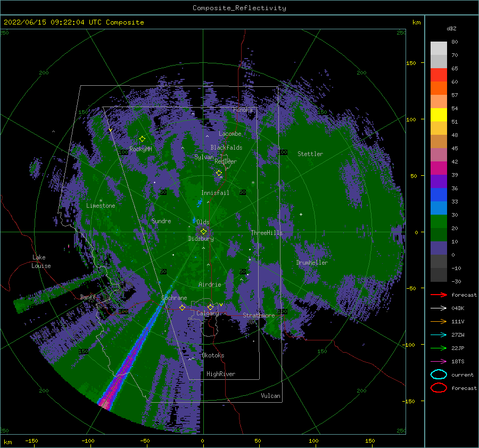Click the cyan 27ZW arrow icon

click(x=439, y=335)
